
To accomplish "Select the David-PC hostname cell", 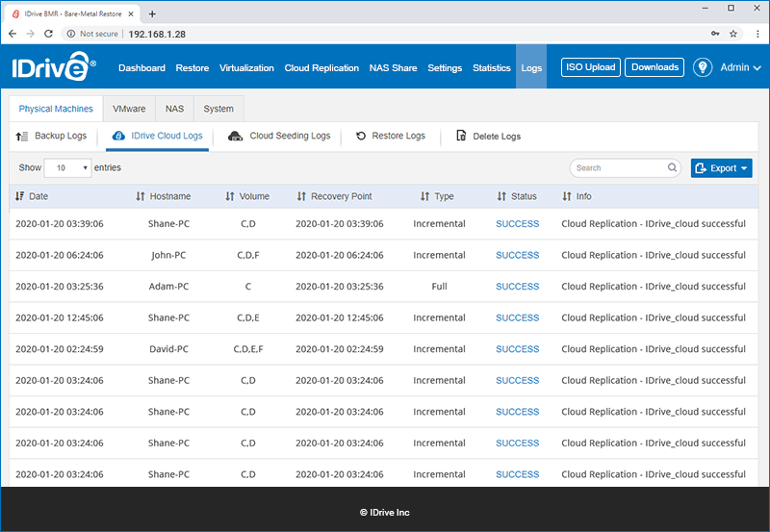I will coord(169,349).
